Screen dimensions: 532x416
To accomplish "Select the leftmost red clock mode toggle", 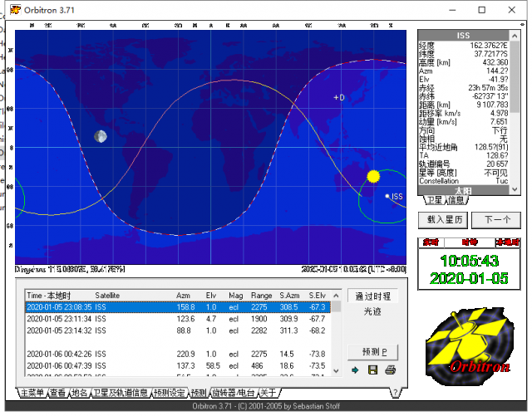I will pyautogui.click(x=431, y=242).
